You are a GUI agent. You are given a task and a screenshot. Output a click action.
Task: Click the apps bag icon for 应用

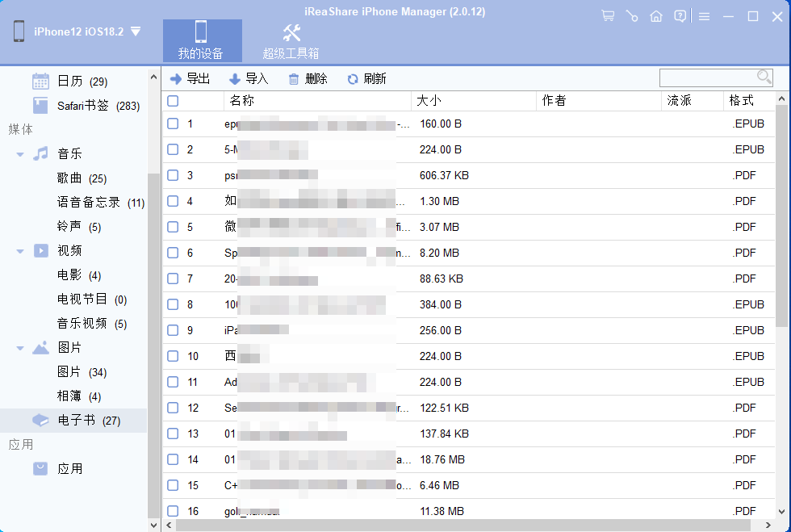[40, 468]
